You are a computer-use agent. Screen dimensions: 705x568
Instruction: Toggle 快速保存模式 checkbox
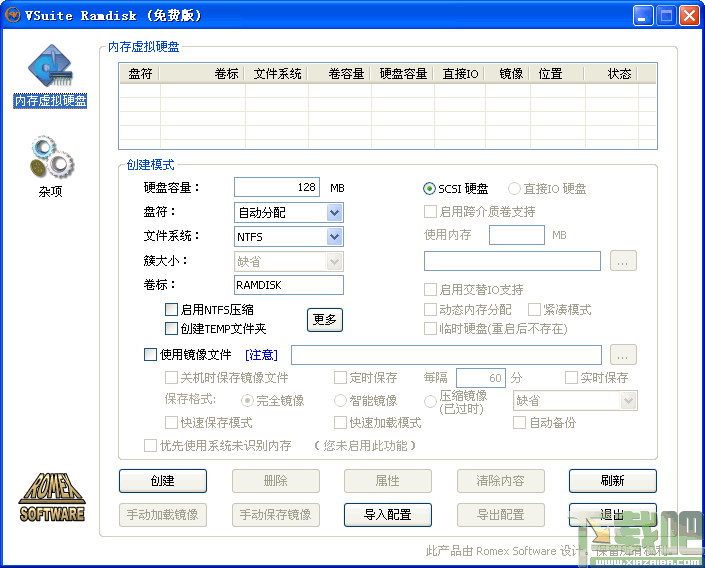click(x=171, y=422)
